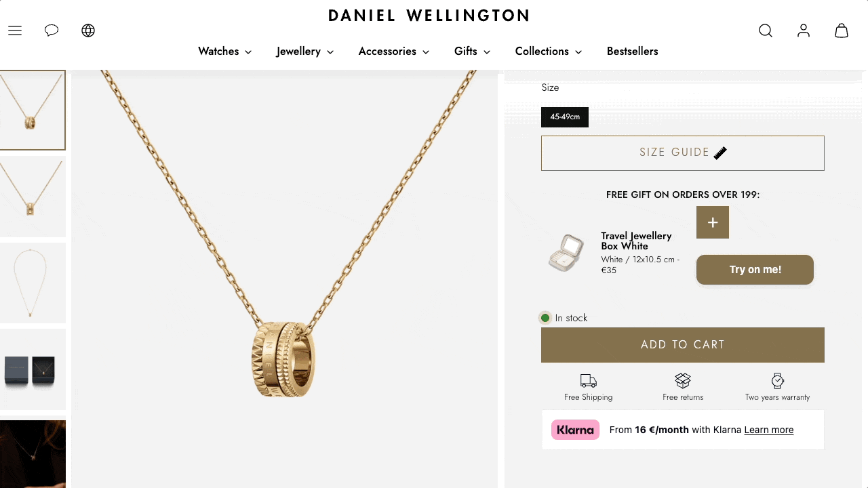Go to the Bestsellers page
The width and height of the screenshot is (868, 488).
(633, 52)
